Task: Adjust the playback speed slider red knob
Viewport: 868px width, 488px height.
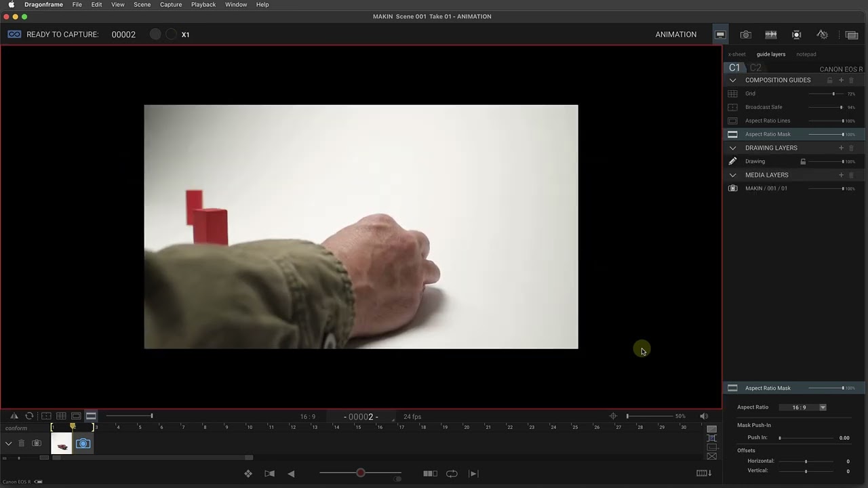Action: point(361,473)
